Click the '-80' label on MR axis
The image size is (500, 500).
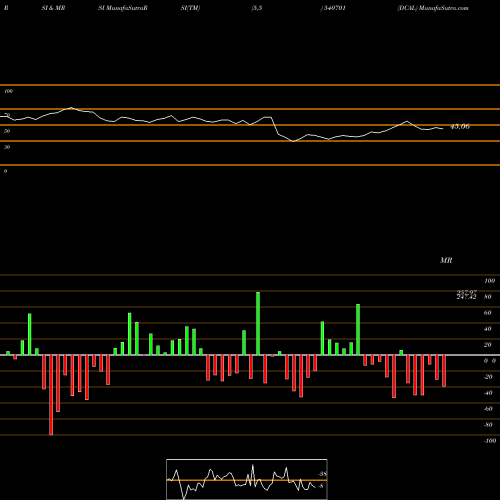(488, 425)
